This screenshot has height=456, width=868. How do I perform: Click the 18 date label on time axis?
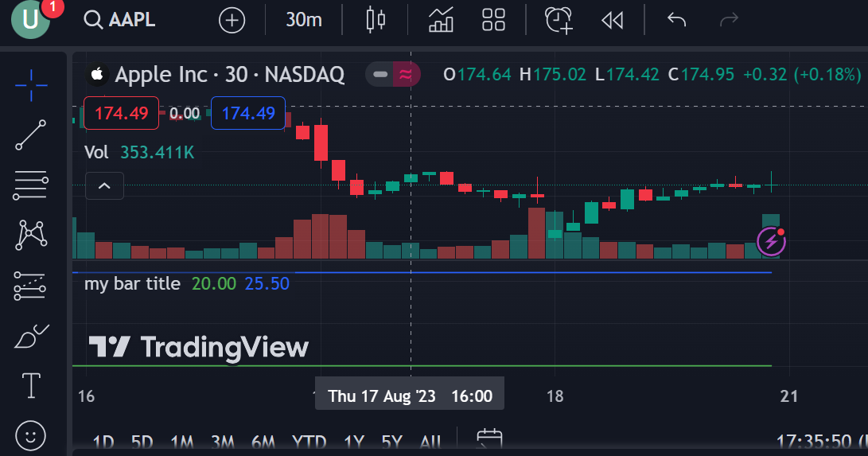[x=555, y=396]
